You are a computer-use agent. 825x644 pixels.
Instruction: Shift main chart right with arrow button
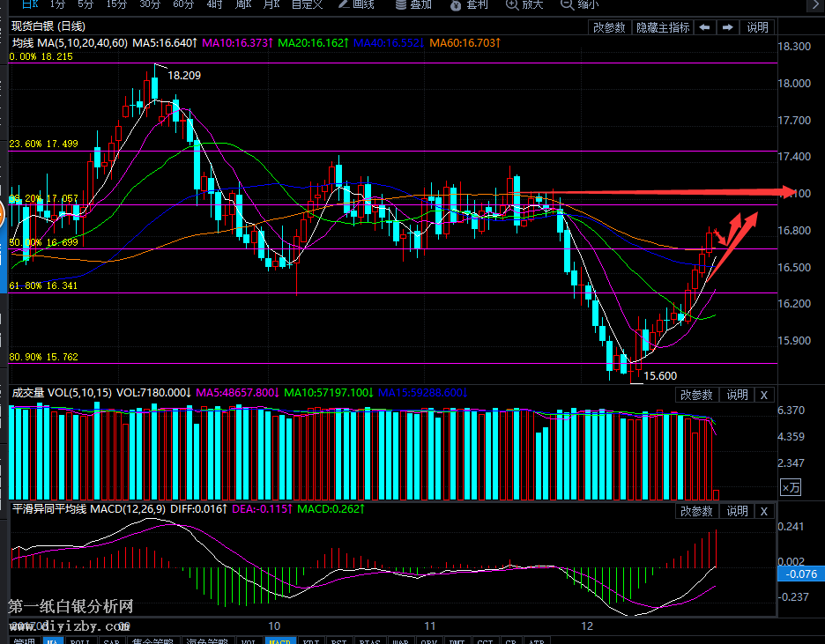tap(727, 27)
